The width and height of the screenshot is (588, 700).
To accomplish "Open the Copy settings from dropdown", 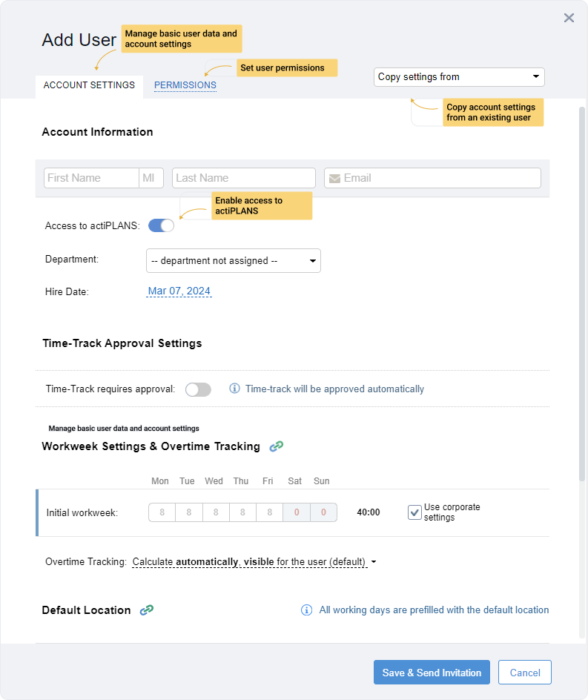I will 459,76.
